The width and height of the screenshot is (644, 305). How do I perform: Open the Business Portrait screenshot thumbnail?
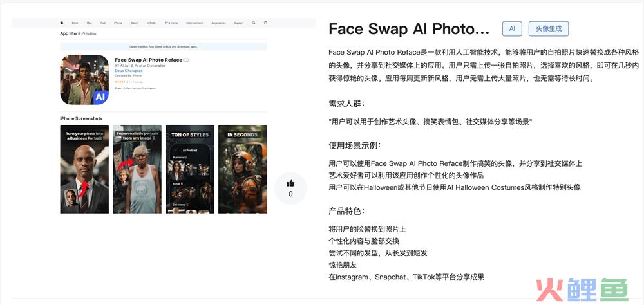(x=84, y=169)
